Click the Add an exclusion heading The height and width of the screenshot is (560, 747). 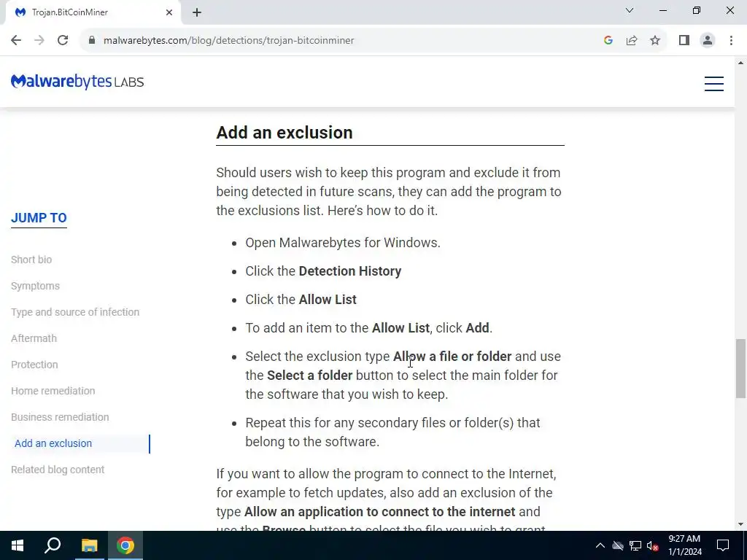click(285, 133)
